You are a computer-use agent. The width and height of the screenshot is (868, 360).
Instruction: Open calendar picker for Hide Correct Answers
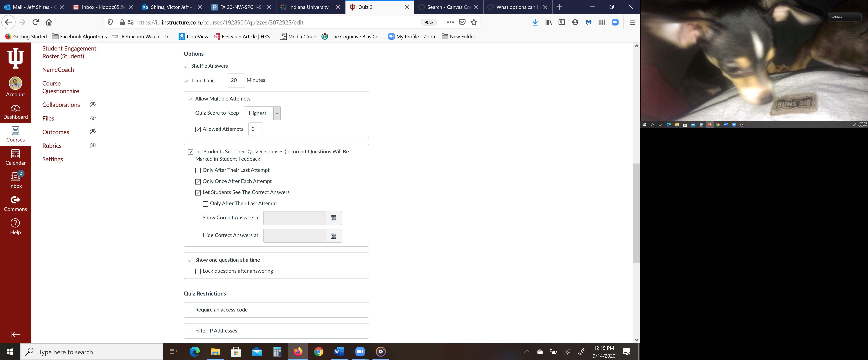click(333, 236)
